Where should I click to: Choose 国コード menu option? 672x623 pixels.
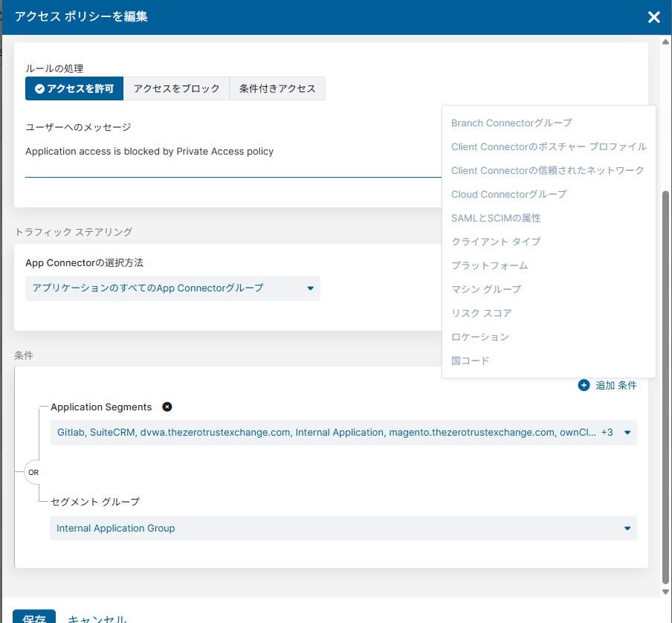[470, 361]
